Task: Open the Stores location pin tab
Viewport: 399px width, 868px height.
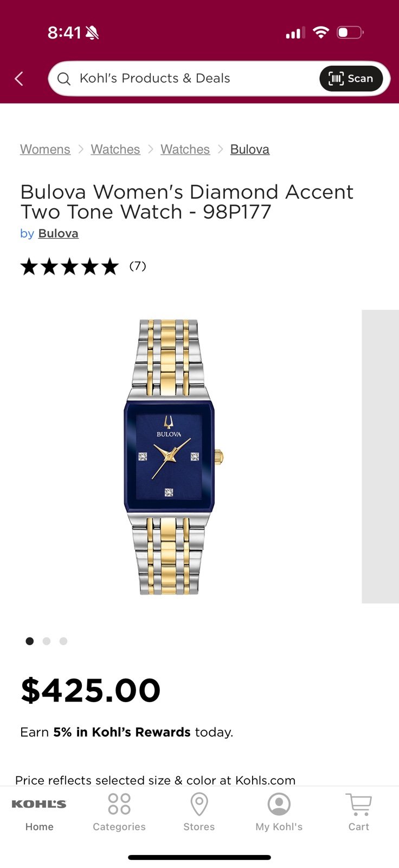Action: point(199,812)
